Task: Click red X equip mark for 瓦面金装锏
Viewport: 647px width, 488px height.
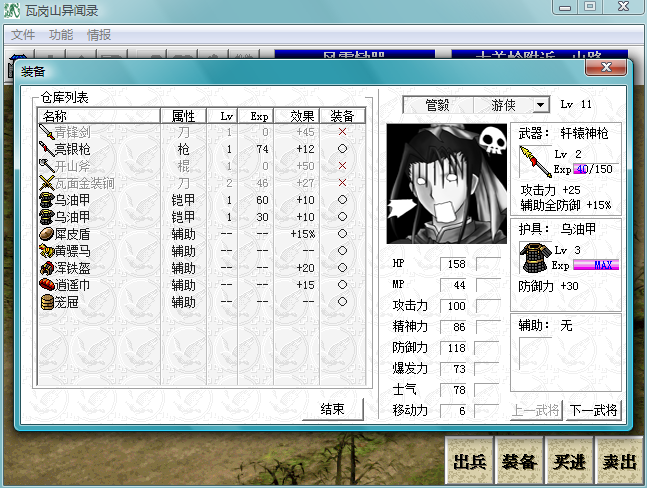Action: (342, 182)
